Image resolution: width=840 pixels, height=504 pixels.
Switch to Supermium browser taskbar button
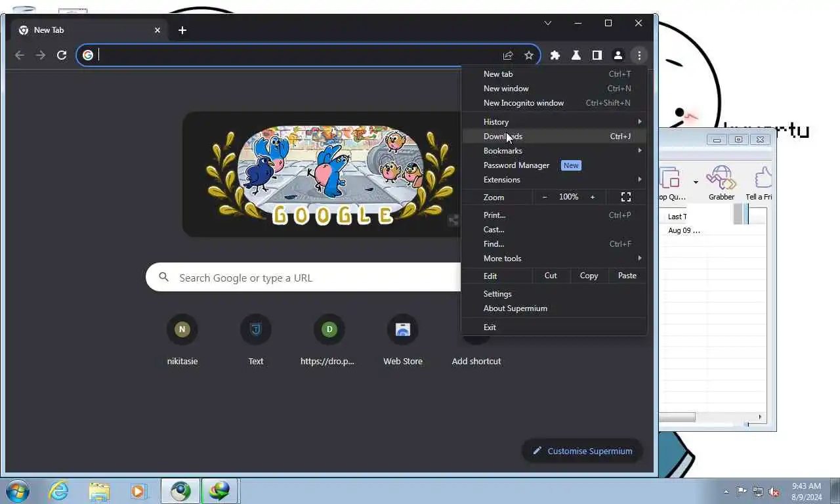180,491
